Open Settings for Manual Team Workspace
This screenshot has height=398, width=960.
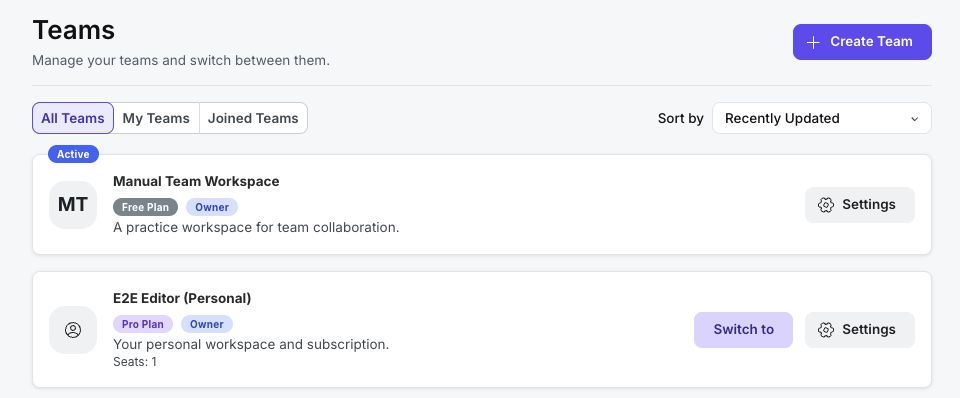coord(860,205)
